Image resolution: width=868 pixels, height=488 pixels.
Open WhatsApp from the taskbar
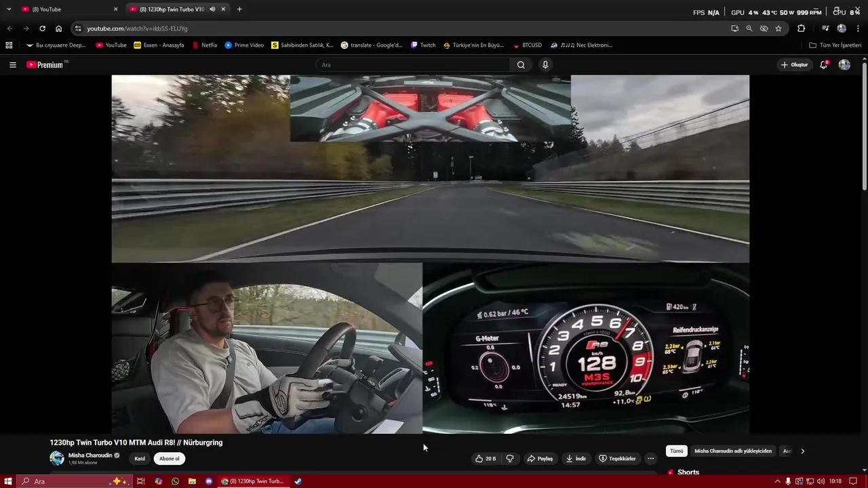pyautogui.click(x=175, y=481)
